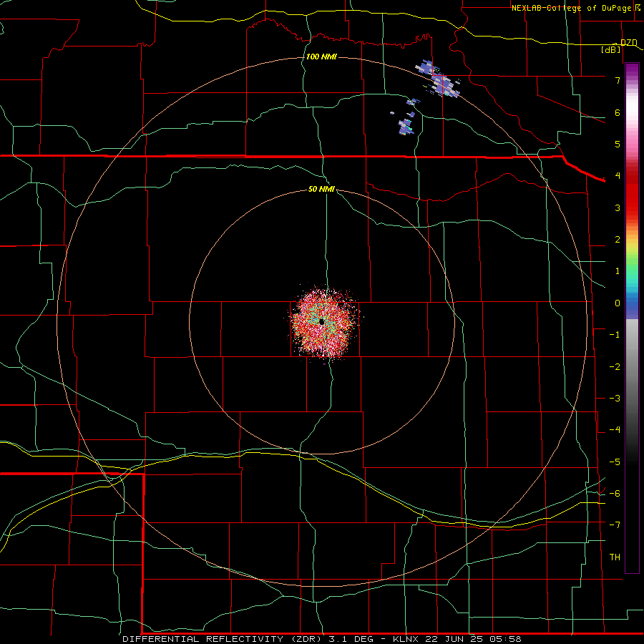Click the KLNX 22 JUN 25 05:58 timestamp

pos(457,639)
